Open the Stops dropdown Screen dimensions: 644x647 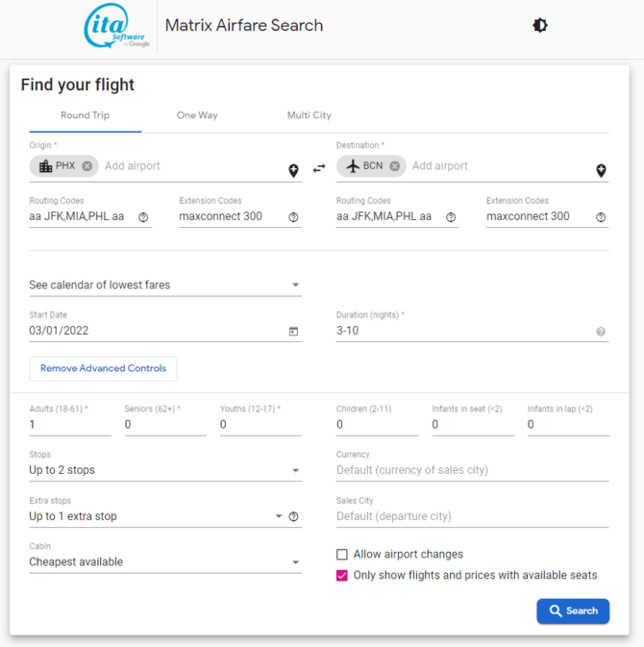coord(165,470)
